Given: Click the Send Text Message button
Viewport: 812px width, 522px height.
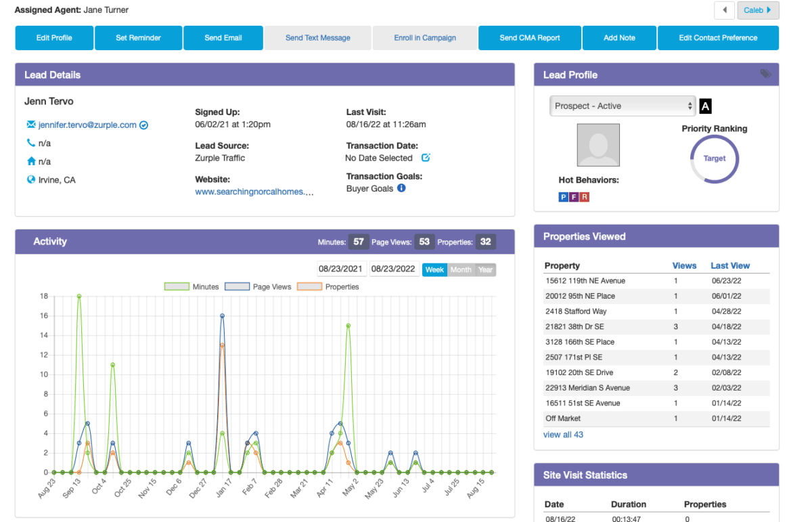Looking at the screenshot, I should [318, 38].
